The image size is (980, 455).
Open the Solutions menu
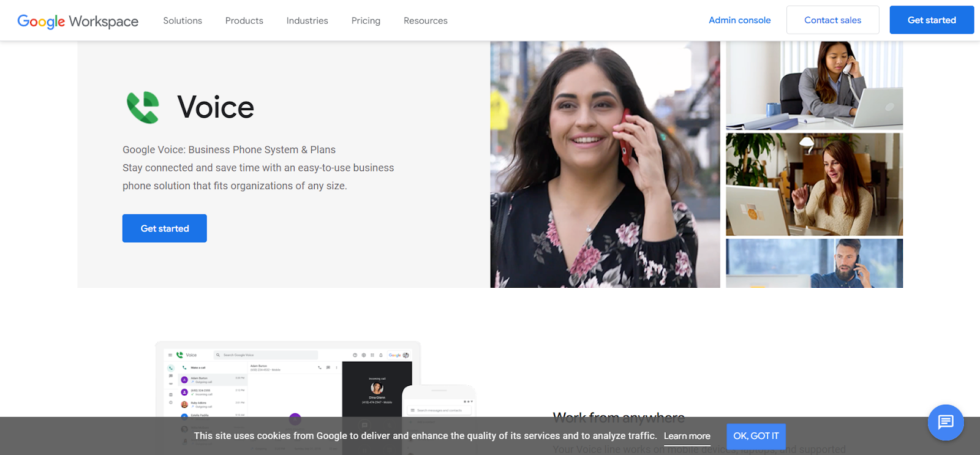tap(183, 21)
